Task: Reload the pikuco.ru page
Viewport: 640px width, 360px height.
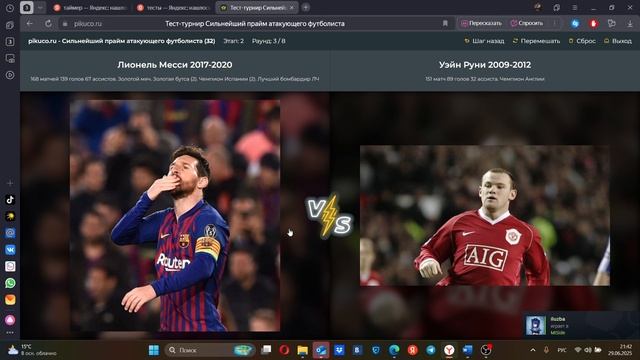Action: (48, 24)
